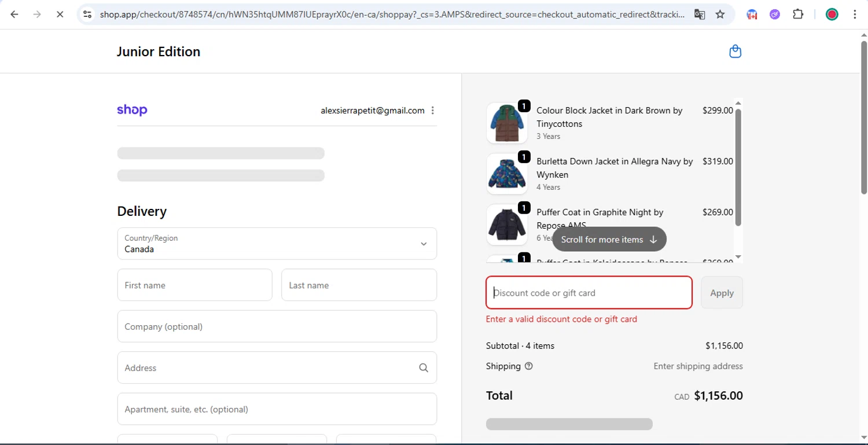
Task: Click the Apply discount button
Action: (x=722, y=293)
